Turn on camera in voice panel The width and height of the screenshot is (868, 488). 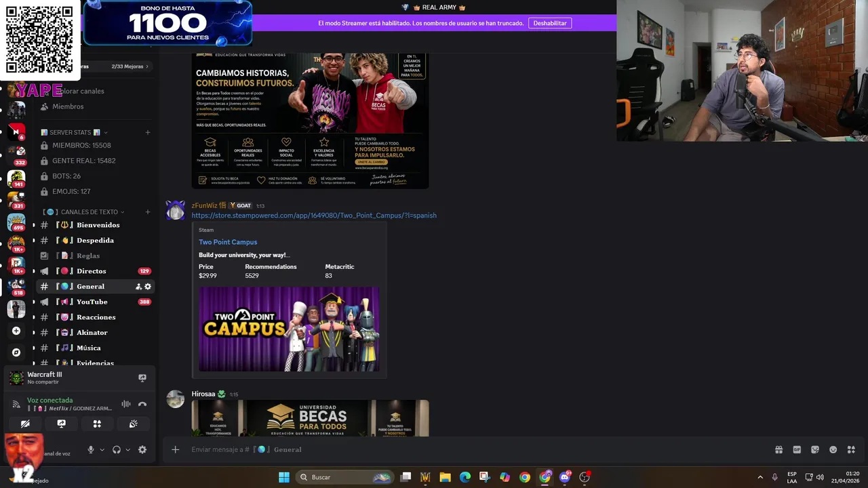25,424
